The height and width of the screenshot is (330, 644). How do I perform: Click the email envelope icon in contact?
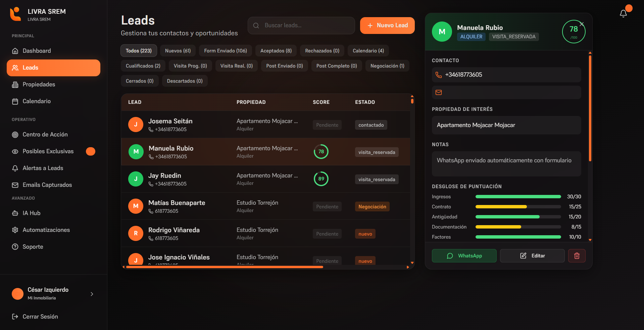[x=438, y=92]
